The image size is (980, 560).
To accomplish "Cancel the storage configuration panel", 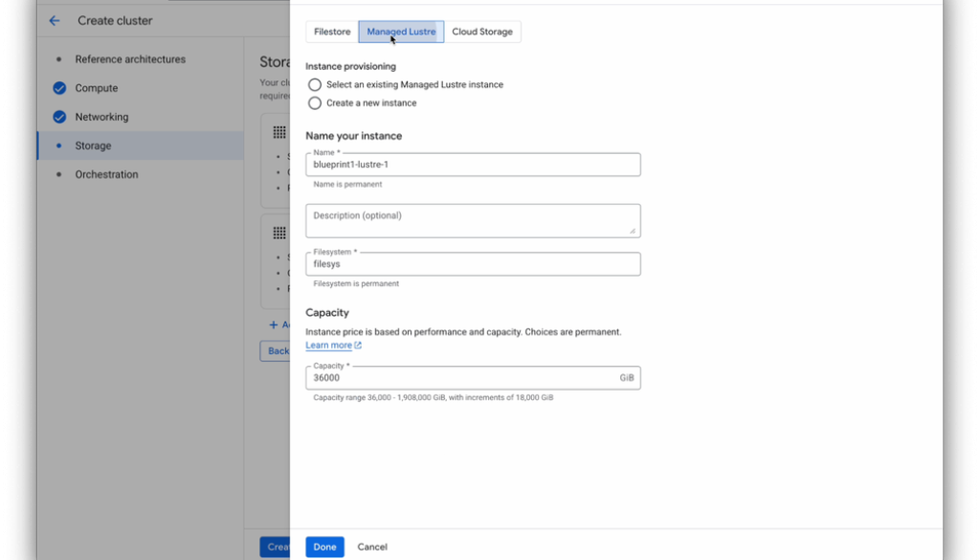I will (372, 547).
